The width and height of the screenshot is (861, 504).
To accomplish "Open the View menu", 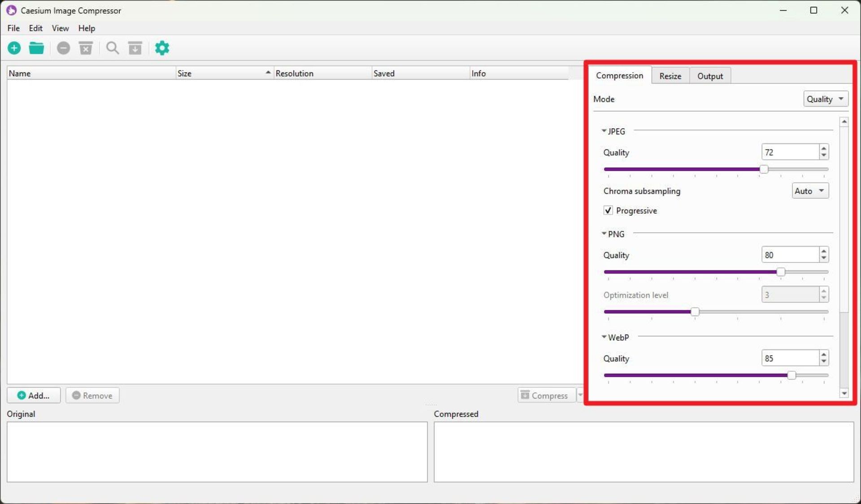I will coord(60,28).
